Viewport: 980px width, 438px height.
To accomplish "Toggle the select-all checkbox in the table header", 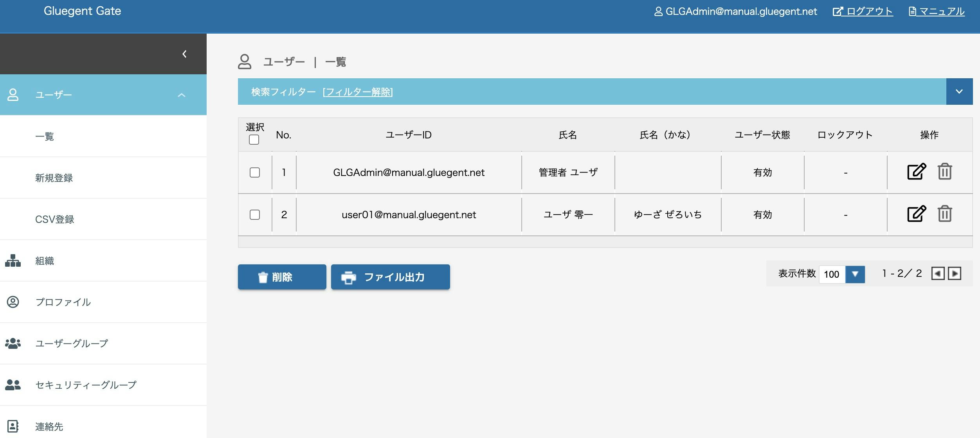I will click(x=254, y=139).
